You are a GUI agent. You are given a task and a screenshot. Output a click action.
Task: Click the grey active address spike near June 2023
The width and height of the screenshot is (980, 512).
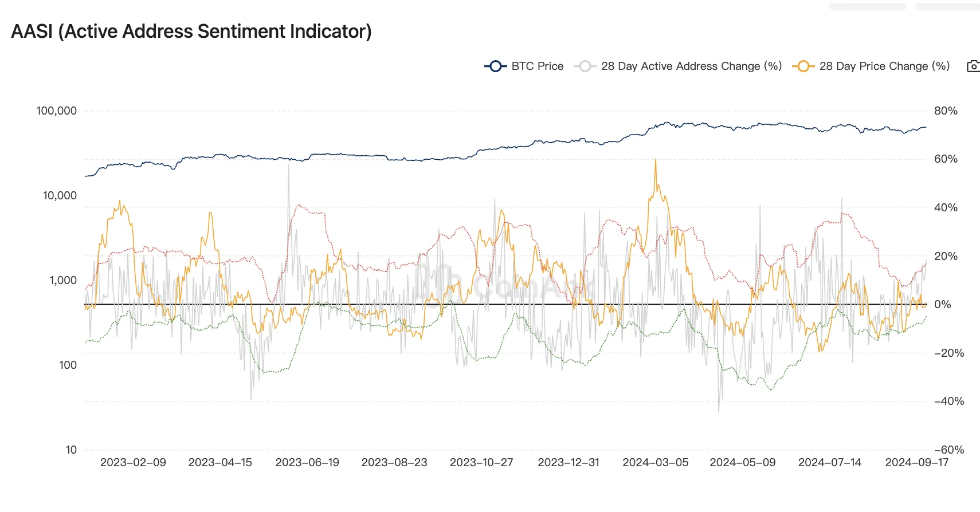(x=288, y=166)
